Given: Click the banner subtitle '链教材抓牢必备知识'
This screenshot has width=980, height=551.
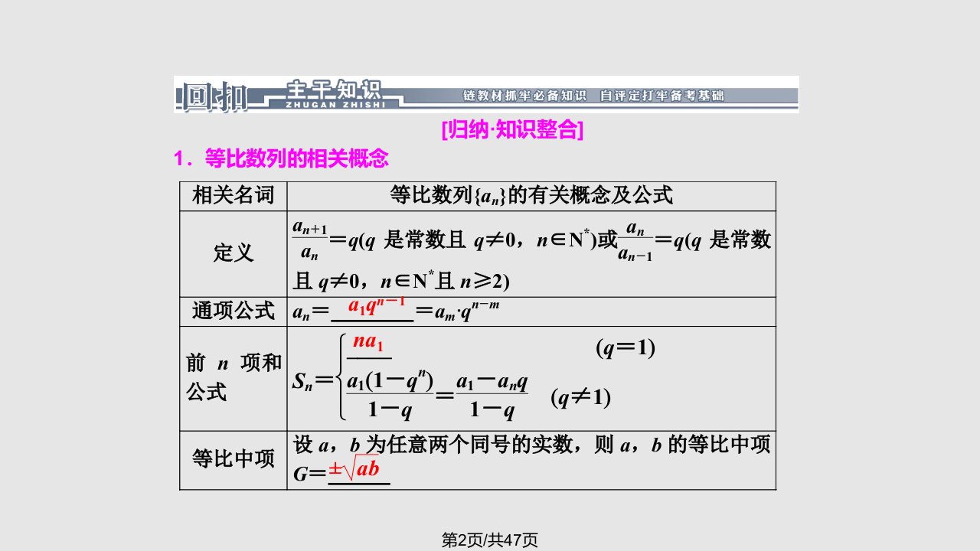Looking at the screenshot, I should 524,96.
